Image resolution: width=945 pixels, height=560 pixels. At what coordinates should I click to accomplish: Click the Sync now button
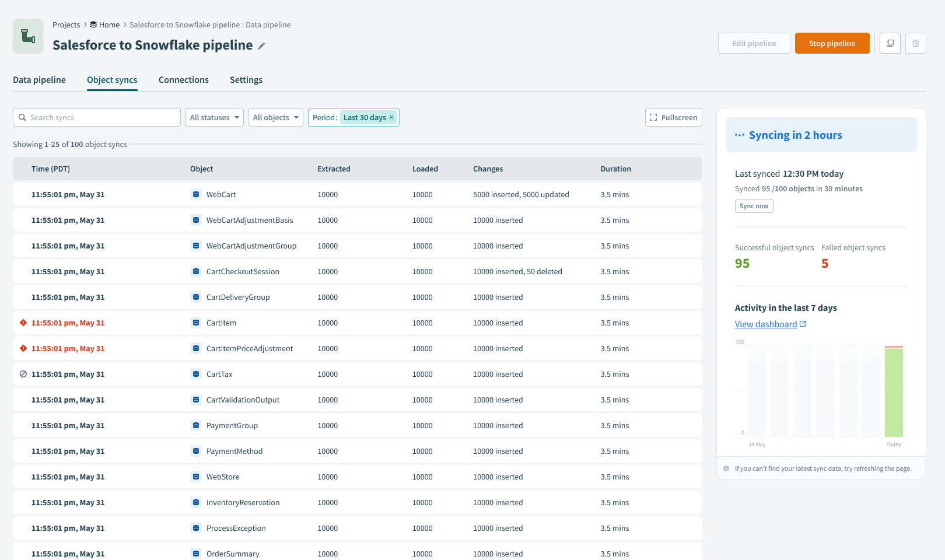coord(754,206)
